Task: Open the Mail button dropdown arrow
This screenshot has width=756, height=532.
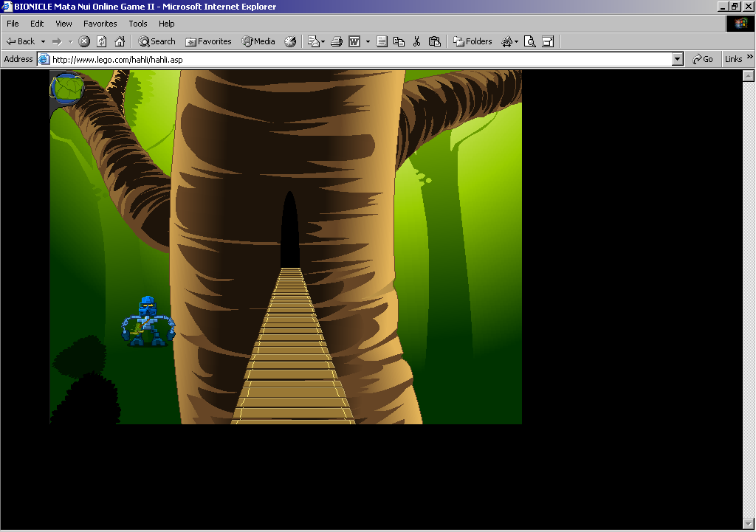Action: tap(323, 41)
